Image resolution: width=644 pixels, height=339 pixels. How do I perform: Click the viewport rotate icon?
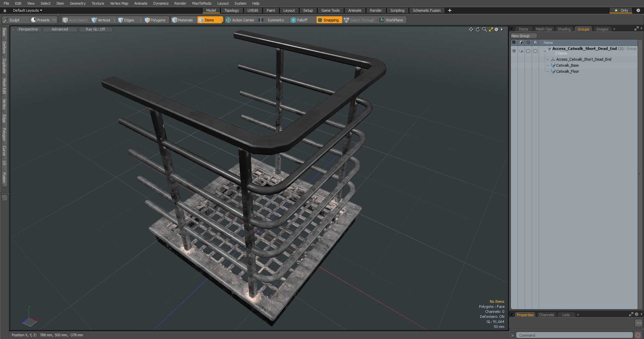pos(478,29)
